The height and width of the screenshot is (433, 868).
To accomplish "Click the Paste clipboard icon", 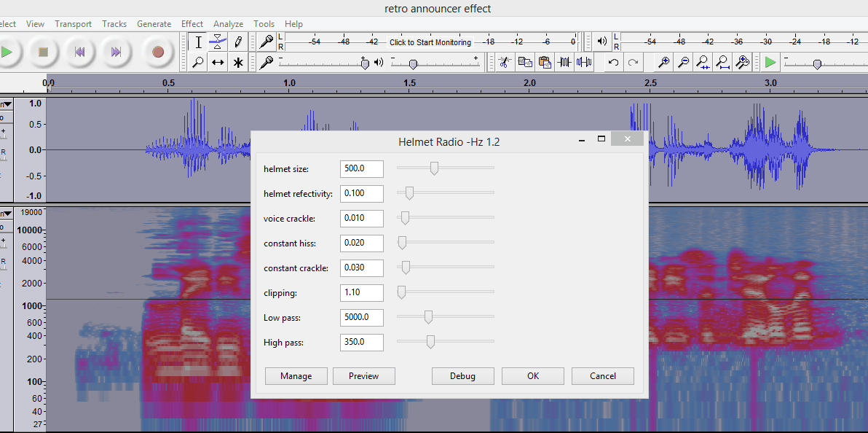I will pos(544,63).
